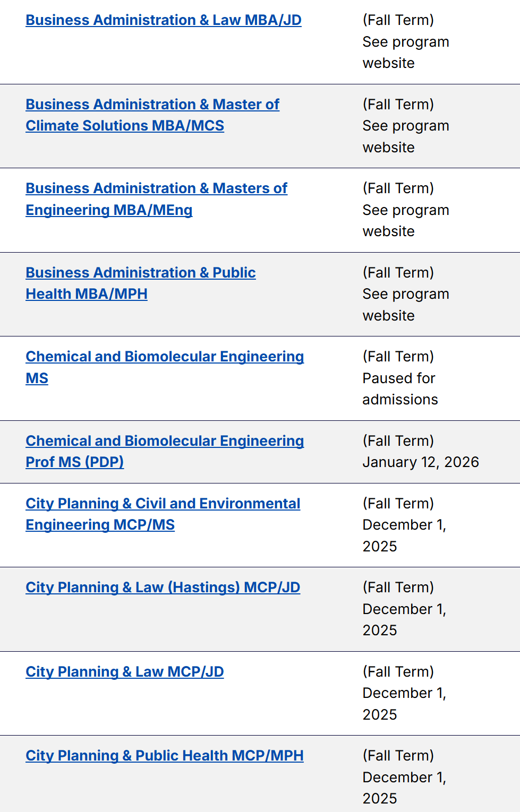
Task: Open City Planning & Law MCP/JD link
Action: (x=124, y=672)
